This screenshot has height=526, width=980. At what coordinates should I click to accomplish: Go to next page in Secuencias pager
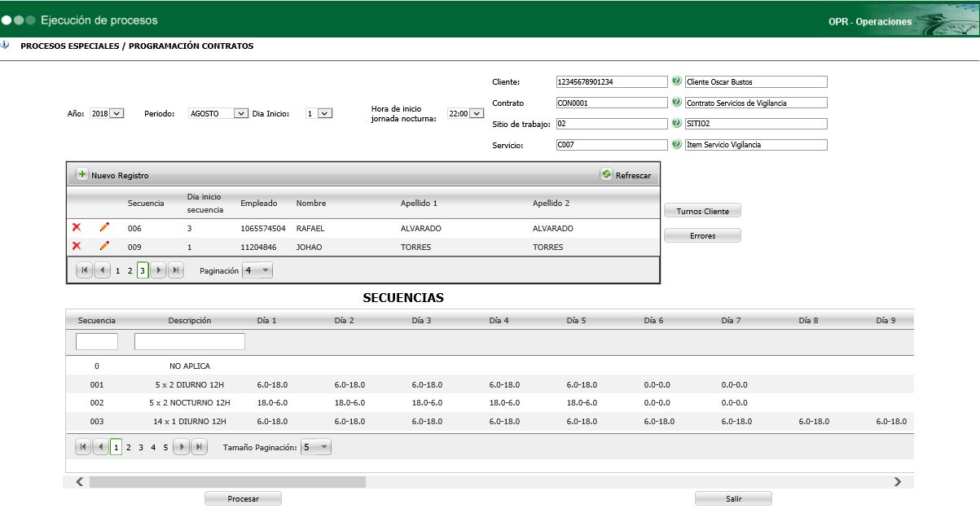[x=182, y=447]
